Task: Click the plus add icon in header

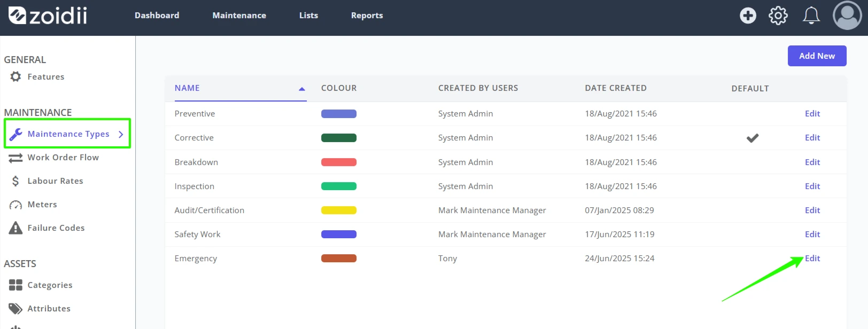Action: 748,15
